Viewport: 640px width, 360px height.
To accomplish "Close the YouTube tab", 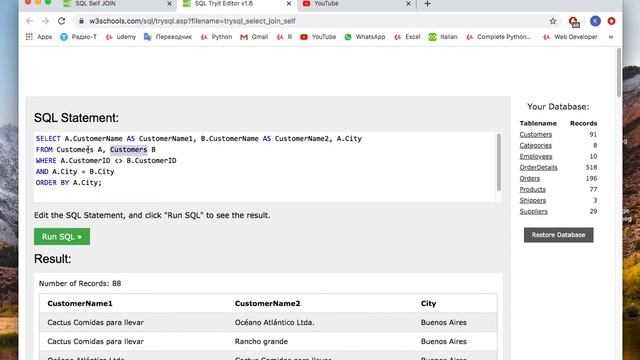I will [408, 4].
